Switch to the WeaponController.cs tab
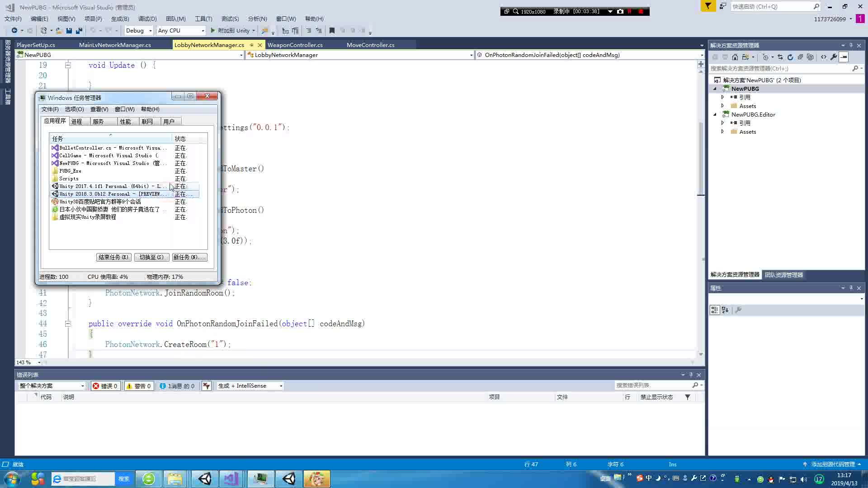 pyautogui.click(x=295, y=45)
